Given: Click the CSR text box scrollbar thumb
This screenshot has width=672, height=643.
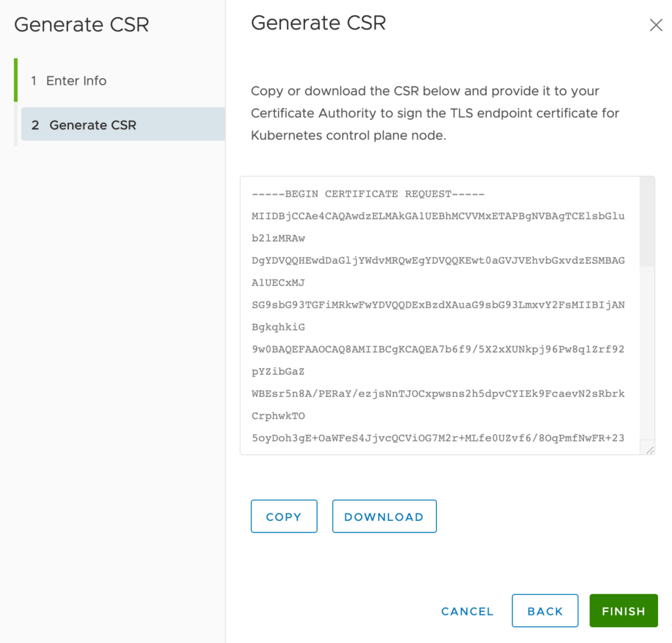Looking at the screenshot, I should (x=646, y=221).
